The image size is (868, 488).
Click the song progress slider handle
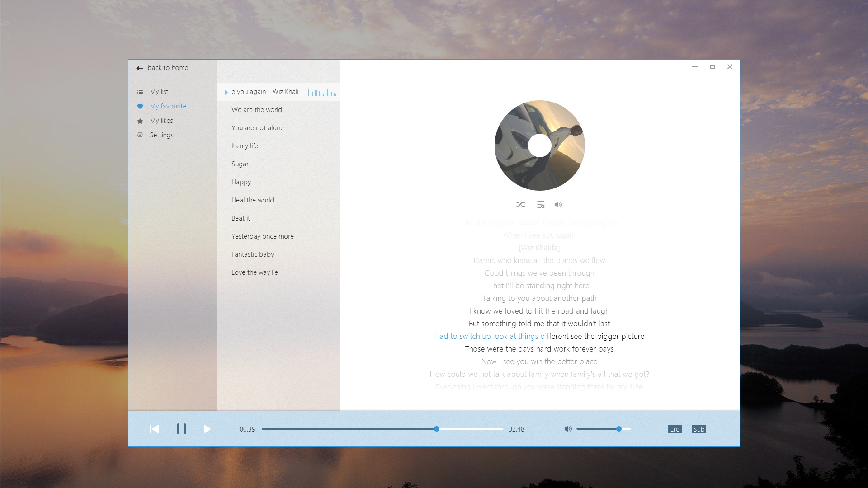[x=437, y=429]
